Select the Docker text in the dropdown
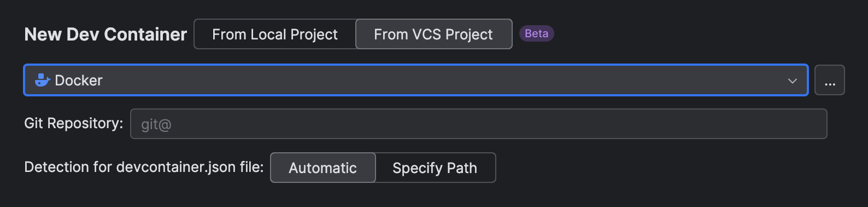This screenshot has width=868, height=207. pyautogui.click(x=79, y=81)
